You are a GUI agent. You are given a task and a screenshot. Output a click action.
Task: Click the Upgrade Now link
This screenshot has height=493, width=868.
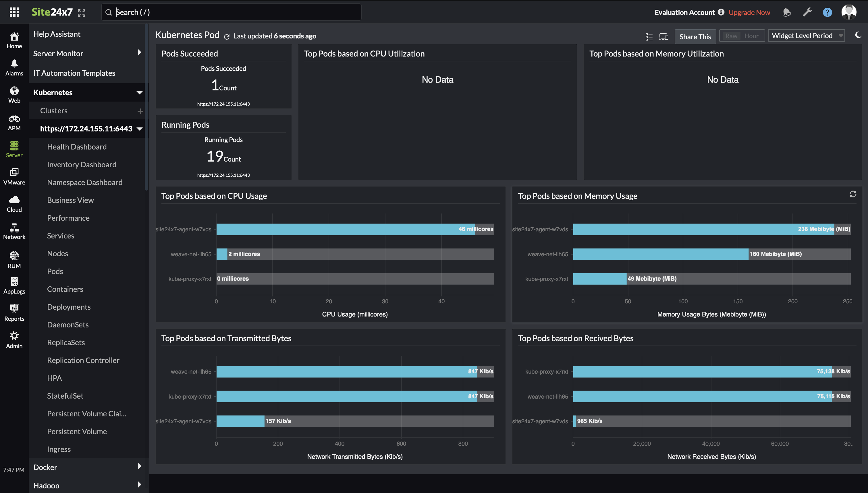click(x=749, y=12)
